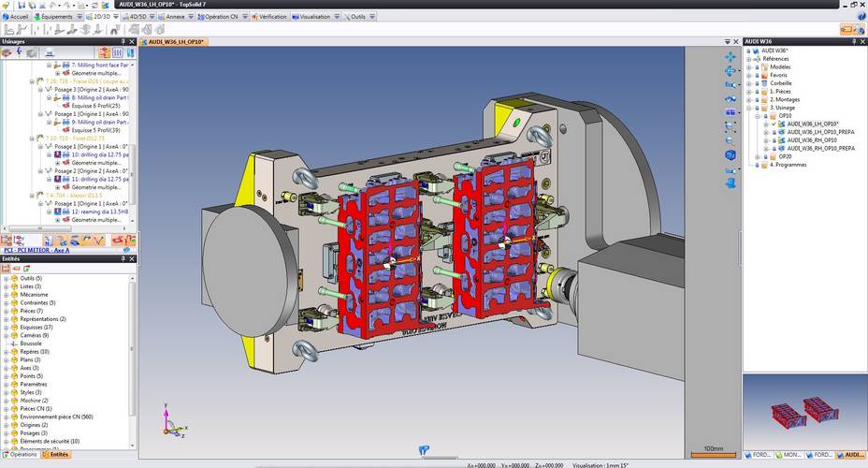
Task: Switch to the MON... tab under preview
Action: point(788,455)
